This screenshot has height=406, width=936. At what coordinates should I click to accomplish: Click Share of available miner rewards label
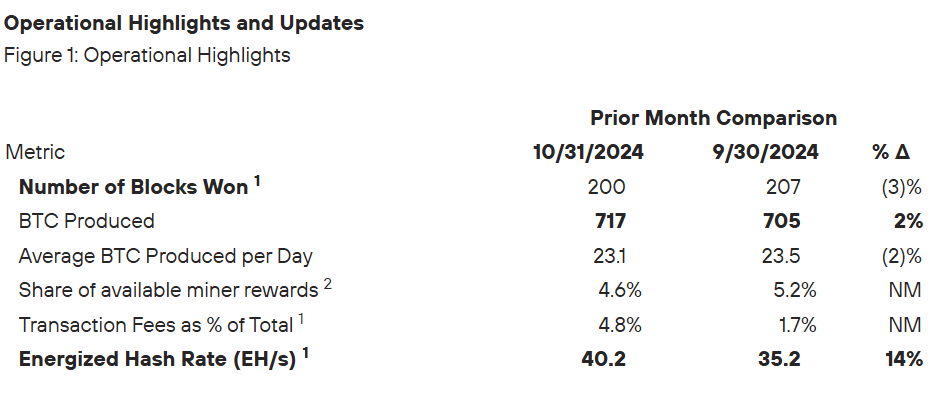point(175,290)
